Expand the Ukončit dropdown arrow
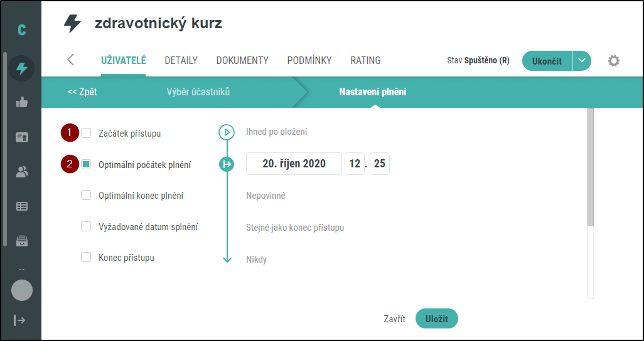644x341 pixels. click(x=582, y=61)
